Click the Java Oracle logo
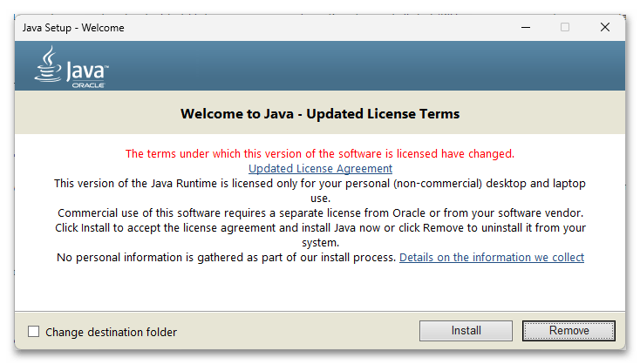Image resolution: width=640 pixels, height=364 pixels. click(x=71, y=66)
